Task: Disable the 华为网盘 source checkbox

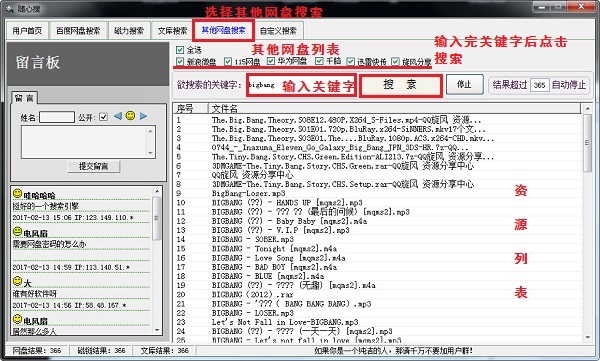Action: coord(271,61)
